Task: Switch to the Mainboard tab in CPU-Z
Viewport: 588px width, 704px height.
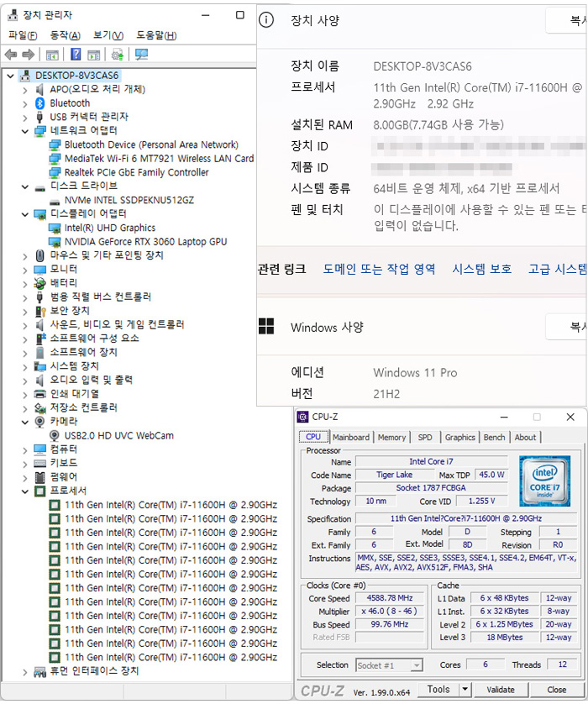Action: [x=351, y=437]
